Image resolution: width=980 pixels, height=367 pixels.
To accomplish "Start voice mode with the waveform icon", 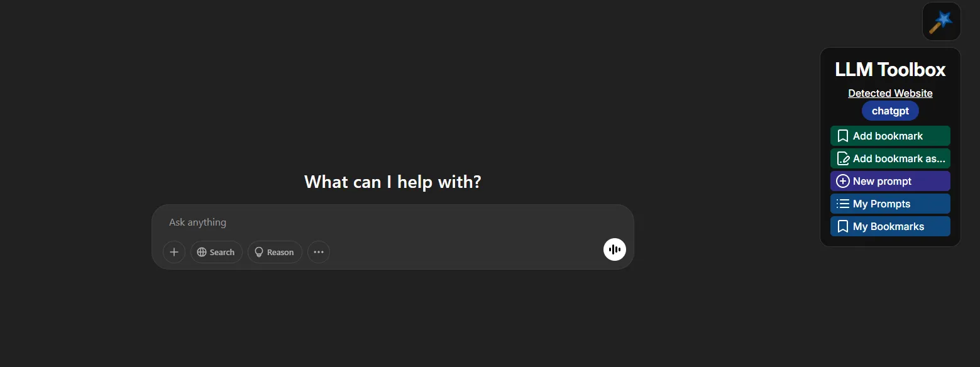I will coord(614,249).
